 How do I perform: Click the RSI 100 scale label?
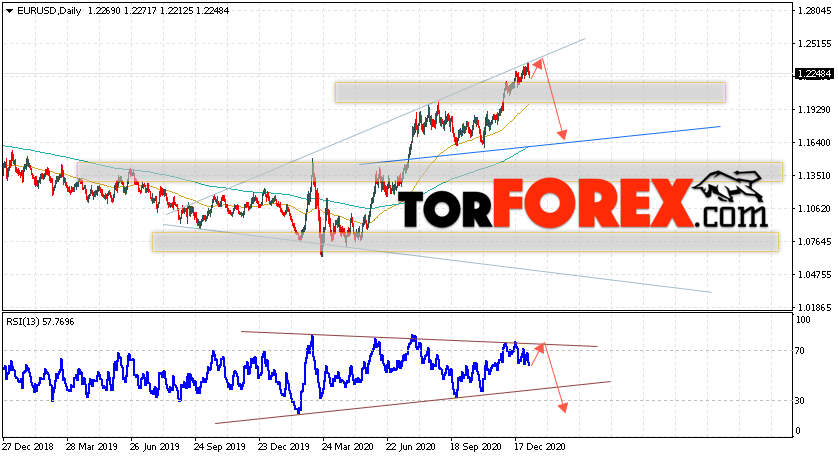(803, 320)
